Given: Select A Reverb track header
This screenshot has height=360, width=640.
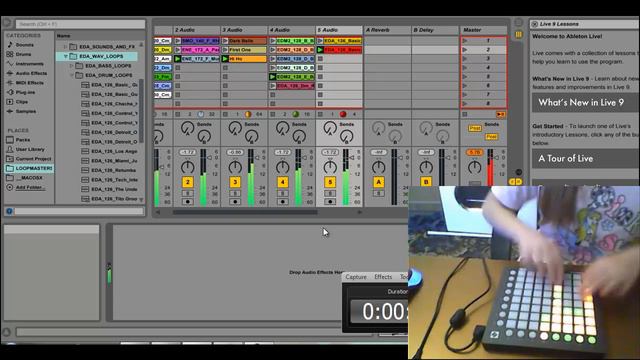Looking at the screenshot, I should 387,30.
